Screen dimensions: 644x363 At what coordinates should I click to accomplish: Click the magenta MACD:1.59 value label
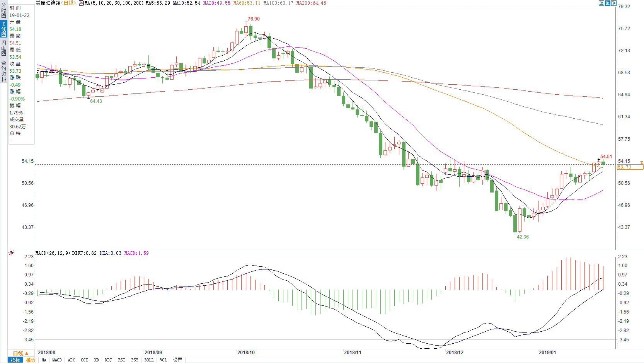coord(136,253)
